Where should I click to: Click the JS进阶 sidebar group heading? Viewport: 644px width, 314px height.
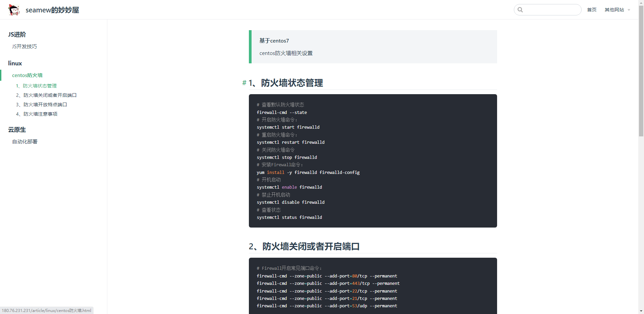17,35
